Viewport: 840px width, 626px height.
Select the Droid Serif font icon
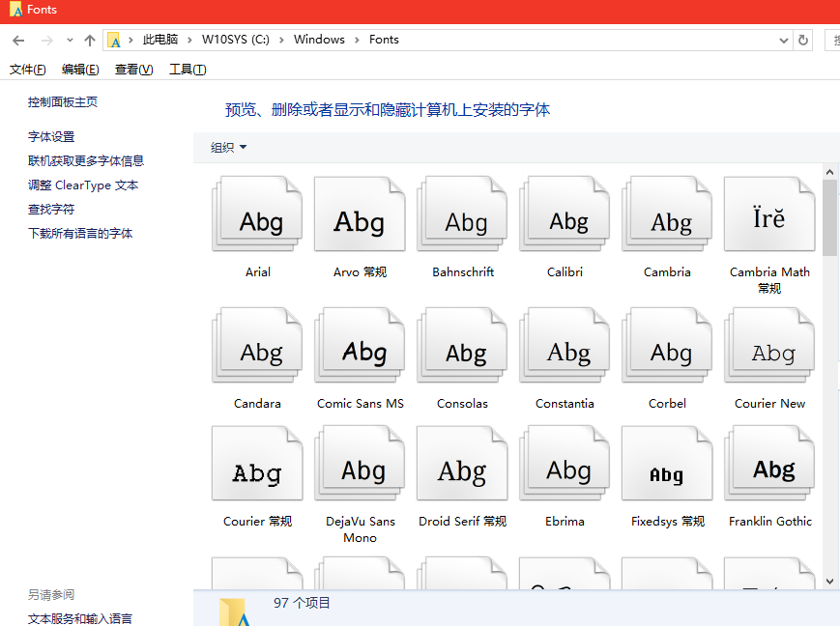[462, 463]
